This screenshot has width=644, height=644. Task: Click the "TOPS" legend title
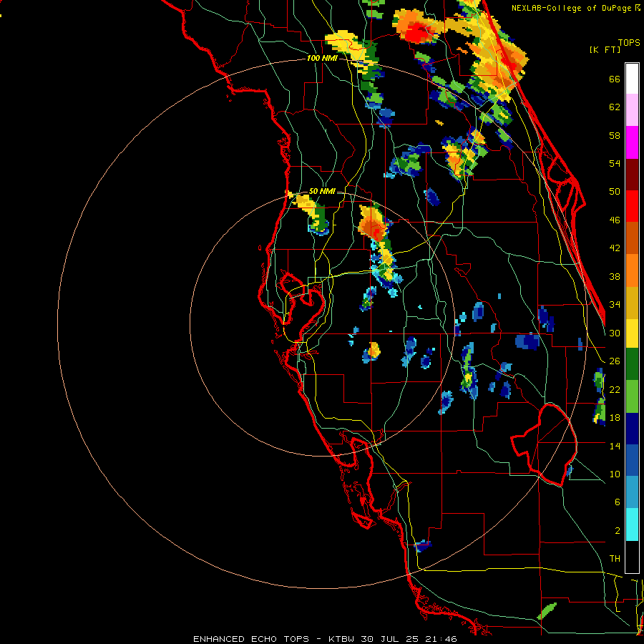pos(629,42)
